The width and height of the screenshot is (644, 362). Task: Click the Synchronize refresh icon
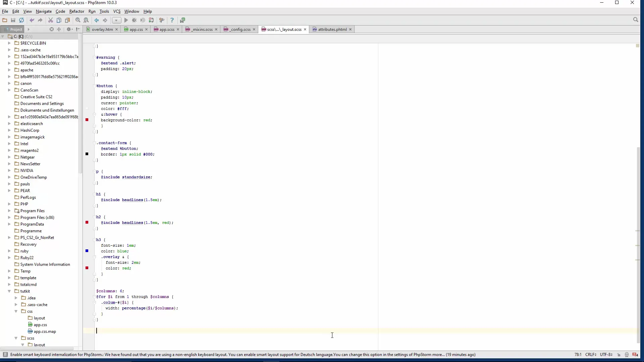[x=21, y=20]
